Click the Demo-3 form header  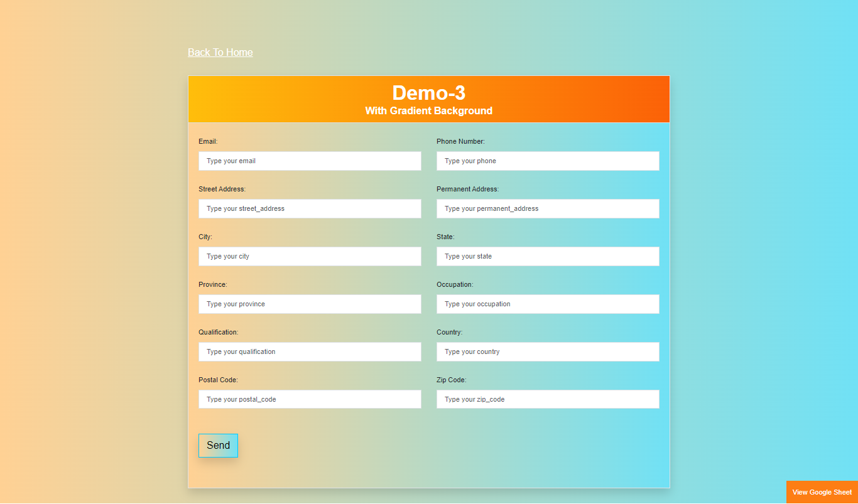point(428,93)
